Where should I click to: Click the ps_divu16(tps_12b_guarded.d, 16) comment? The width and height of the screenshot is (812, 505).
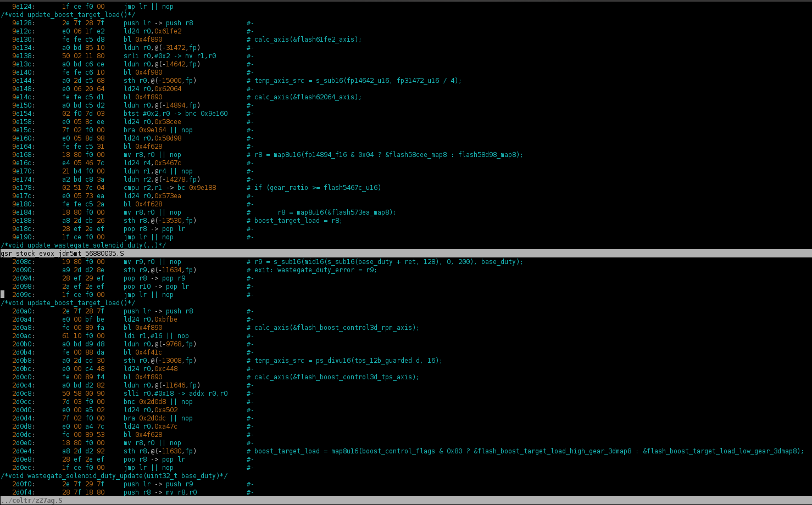click(x=348, y=361)
